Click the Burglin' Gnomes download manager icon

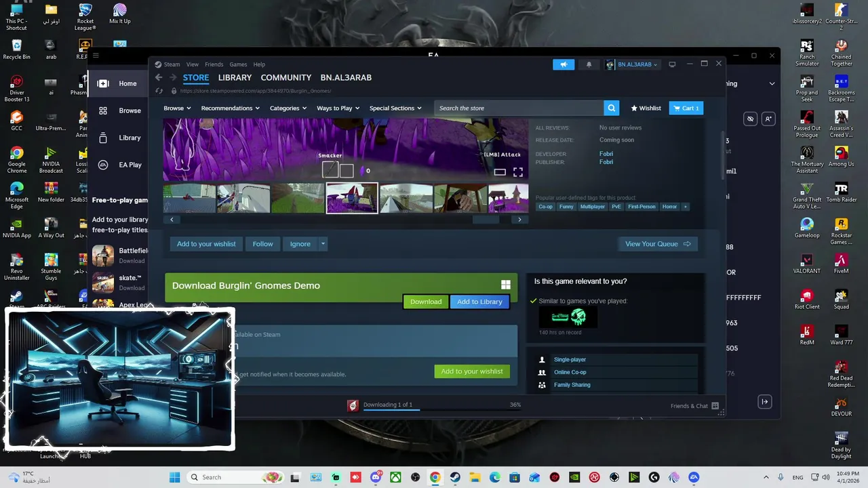(353, 405)
